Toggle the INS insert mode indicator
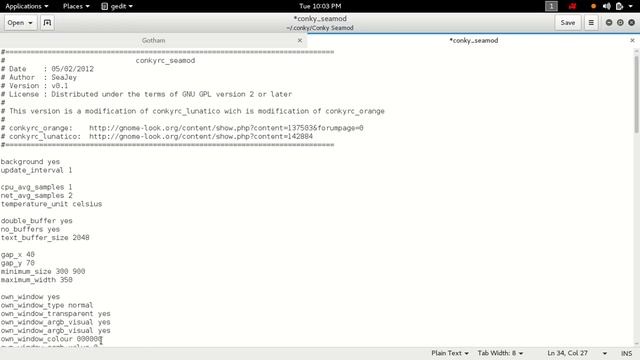Image resolution: width=640 pixels, height=360 pixels. 626,353
